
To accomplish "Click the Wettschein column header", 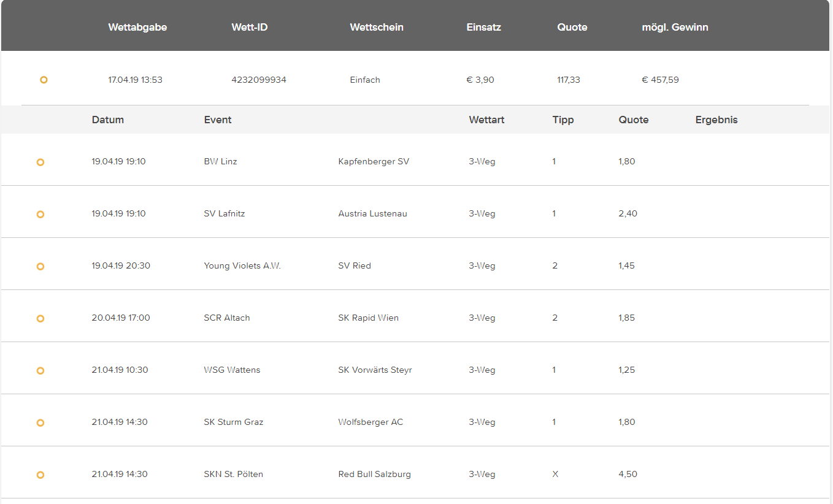I will (377, 27).
